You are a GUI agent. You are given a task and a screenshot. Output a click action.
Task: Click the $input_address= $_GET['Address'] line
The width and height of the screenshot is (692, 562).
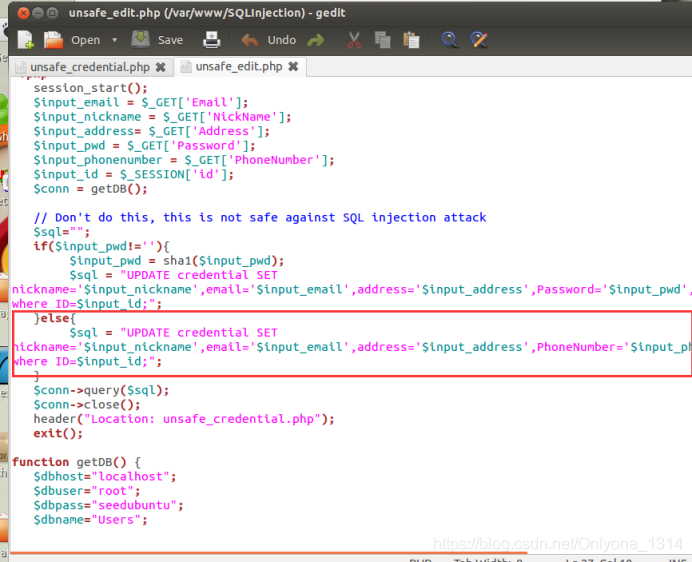151,131
